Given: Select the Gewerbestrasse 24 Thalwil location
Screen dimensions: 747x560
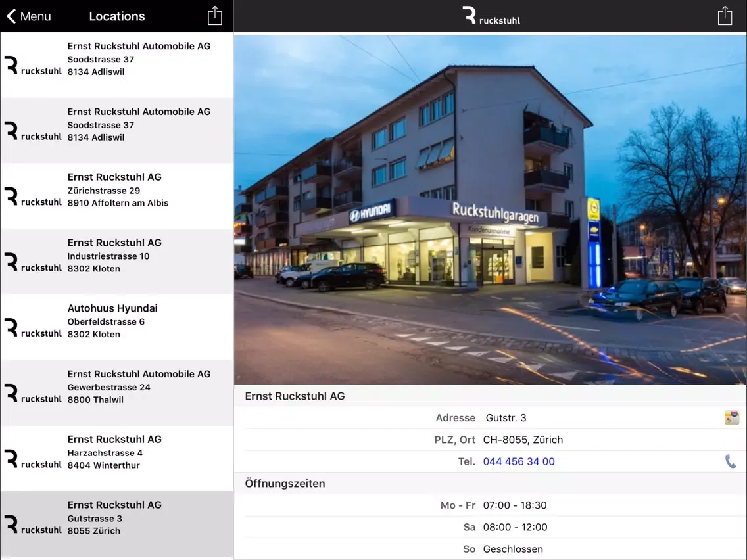Looking at the screenshot, I should click(117, 393).
